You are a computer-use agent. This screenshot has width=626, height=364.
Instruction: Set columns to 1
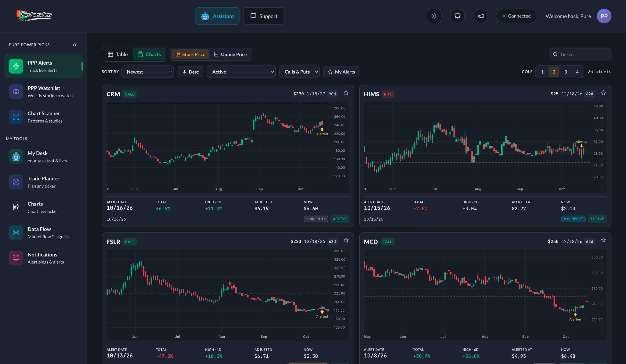click(542, 72)
